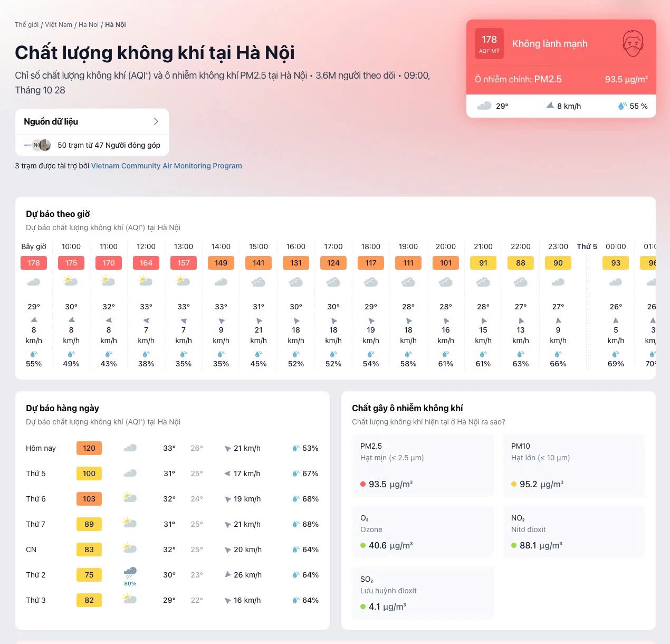This screenshot has width=670, height=644.
Task: Click the 83 AQI badge for CN
Action: tap(89, 550)
